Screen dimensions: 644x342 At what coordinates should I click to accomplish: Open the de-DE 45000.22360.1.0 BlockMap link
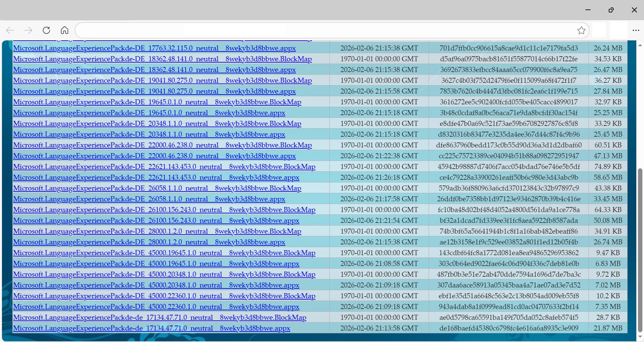click(164, 296)
